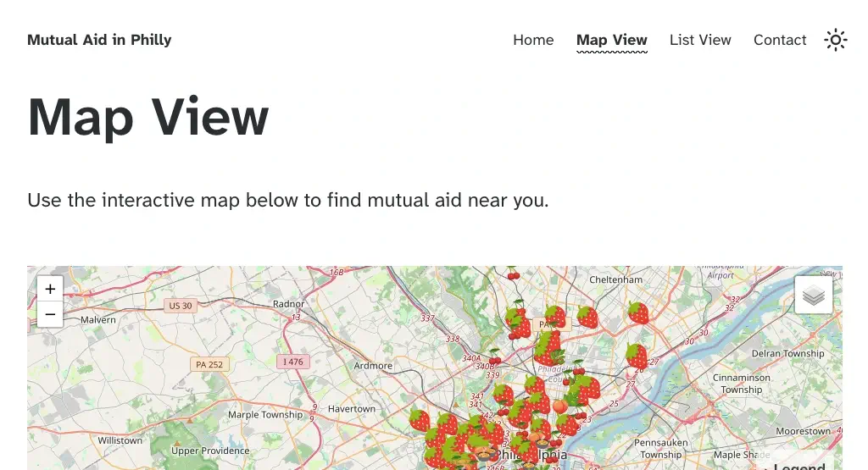Click the Malvern map label
This screenshot has height=470, width=868.
[x=98, y=319]
